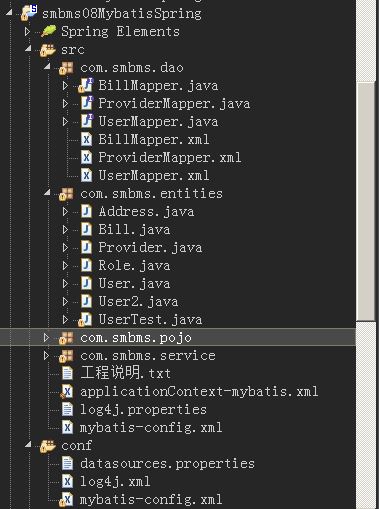Click the Role.java class file icon
The height and width of the screenshot is (509, 379).
87,265
